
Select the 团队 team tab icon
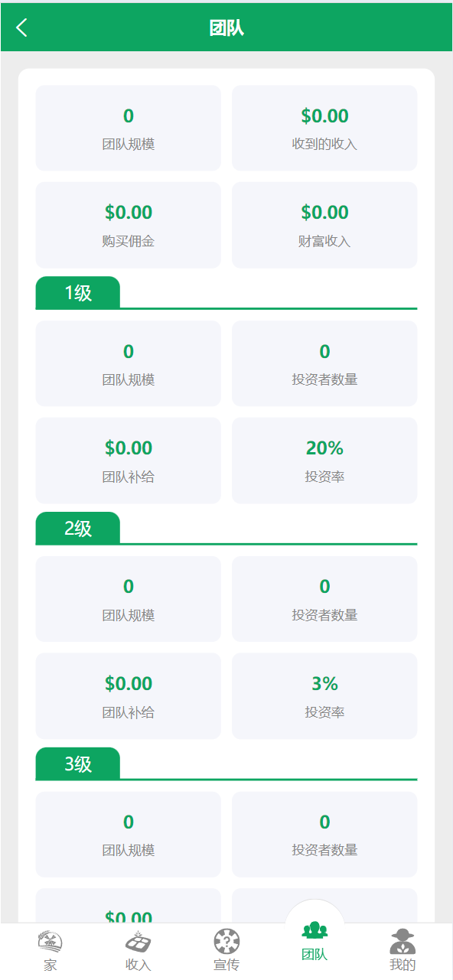tap(314, 930)
